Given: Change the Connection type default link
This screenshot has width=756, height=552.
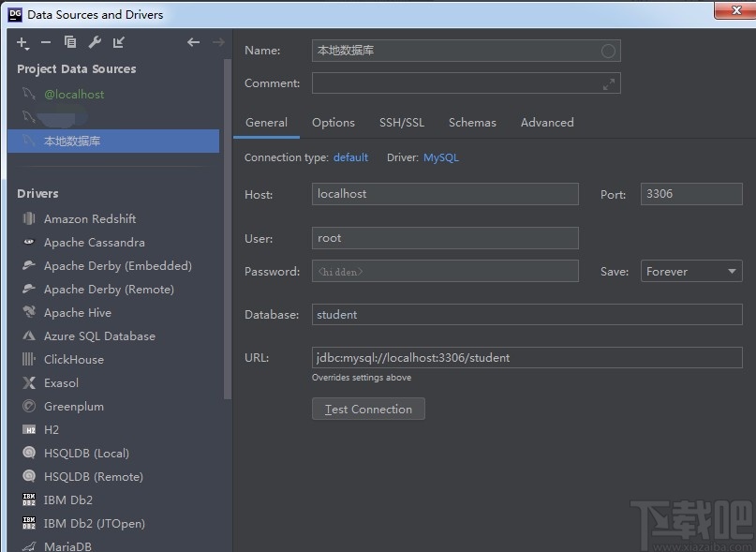Looking at the screenshot, I should (x=350, y=157).
